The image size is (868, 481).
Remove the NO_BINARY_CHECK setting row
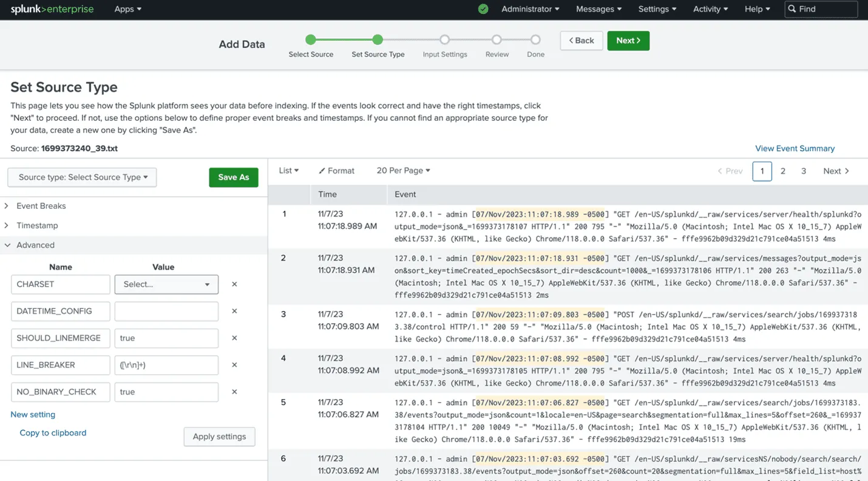point(234,392)
